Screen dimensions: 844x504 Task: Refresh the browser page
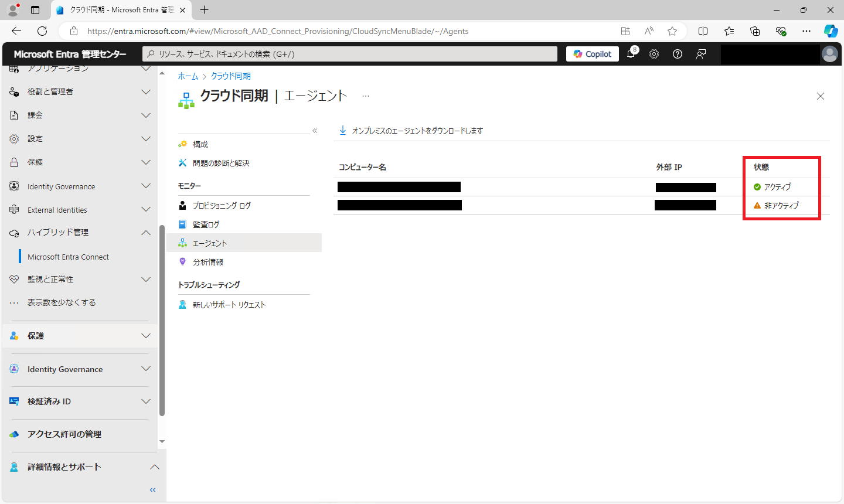[x=42, y=31]
